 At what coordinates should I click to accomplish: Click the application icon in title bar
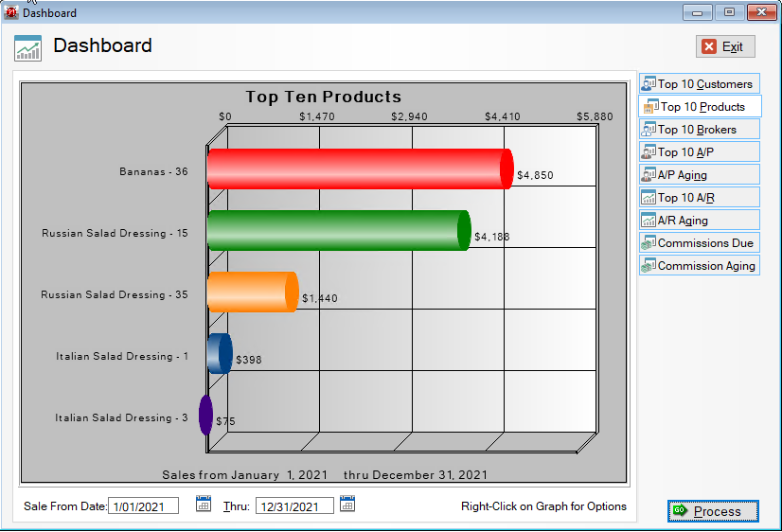tap(11, 12)
